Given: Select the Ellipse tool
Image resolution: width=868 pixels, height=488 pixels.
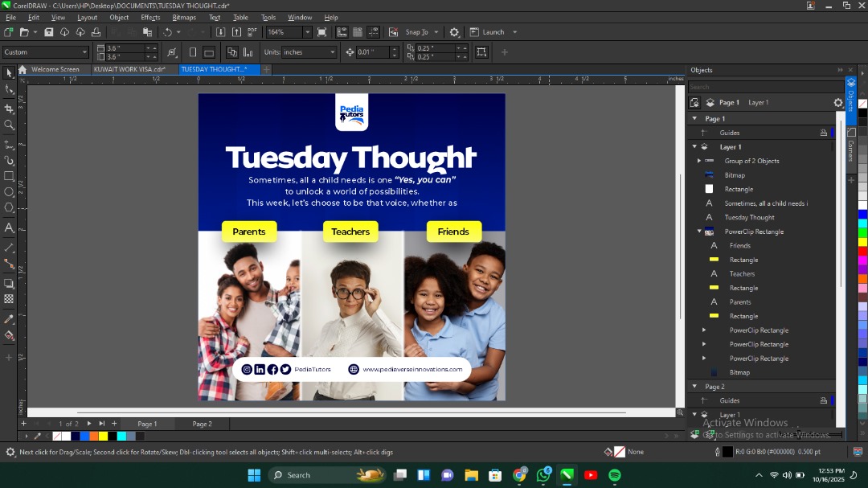Looking at the screenshot, I should click(9, 192).
